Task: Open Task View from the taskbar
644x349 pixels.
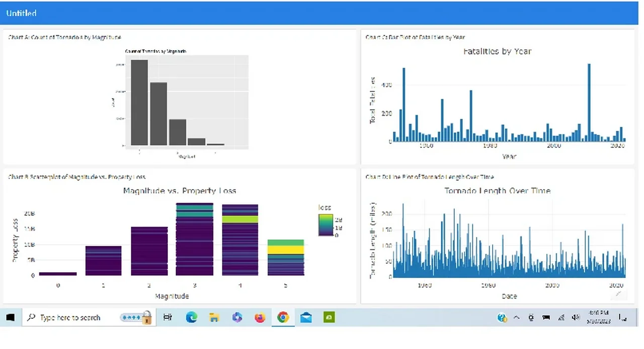Action: [x=168, y=317]
